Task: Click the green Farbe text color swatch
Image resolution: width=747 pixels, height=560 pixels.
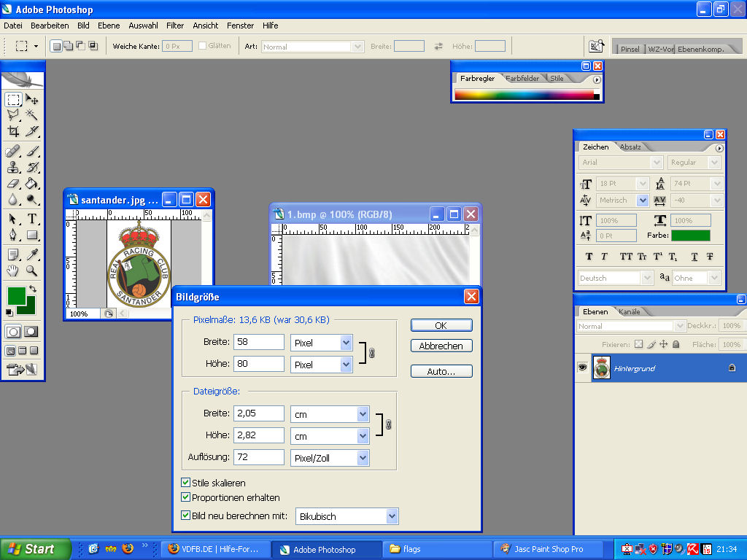Action: (690, 236)
